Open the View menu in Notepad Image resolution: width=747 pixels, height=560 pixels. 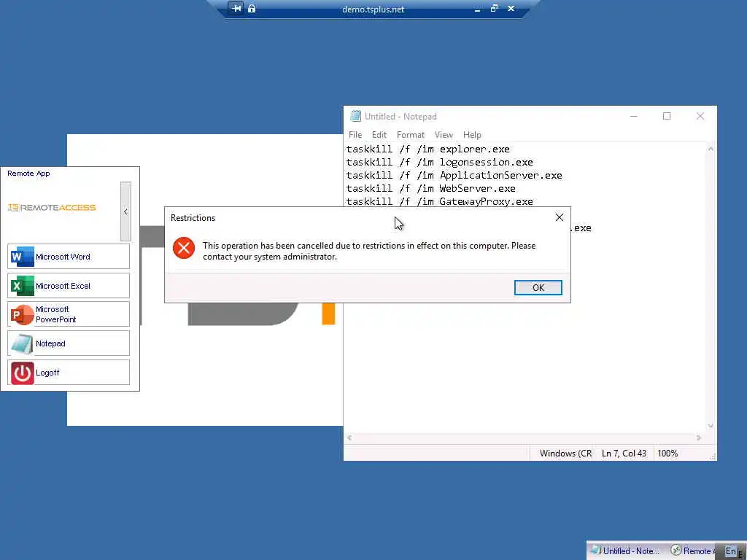coord(444,135)
